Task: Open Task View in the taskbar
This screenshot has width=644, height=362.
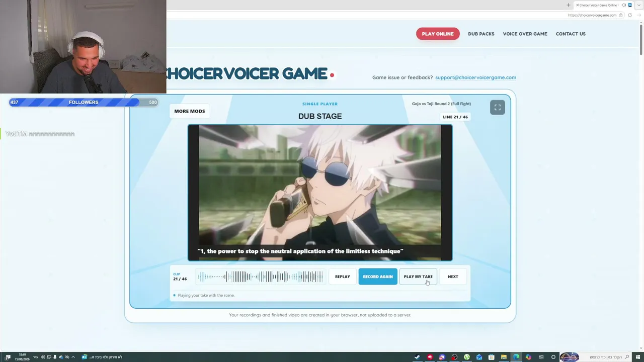Action: 541,357
